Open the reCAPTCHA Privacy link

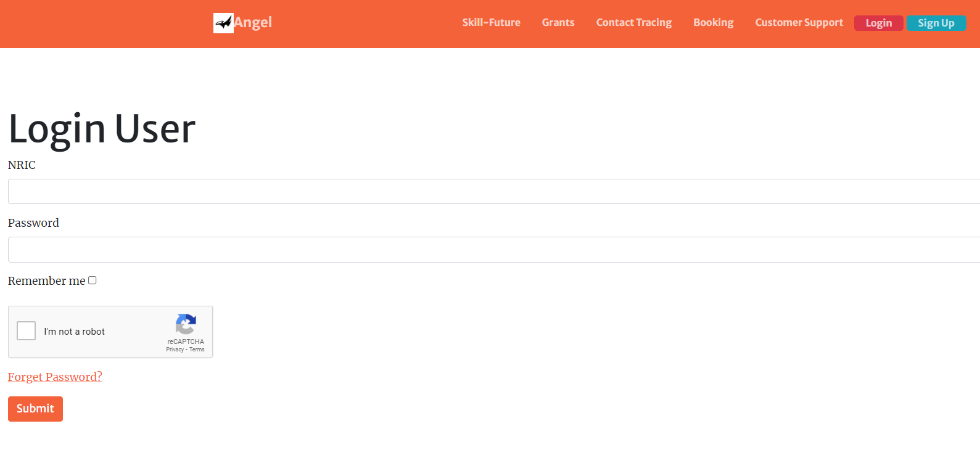[175, 350]
